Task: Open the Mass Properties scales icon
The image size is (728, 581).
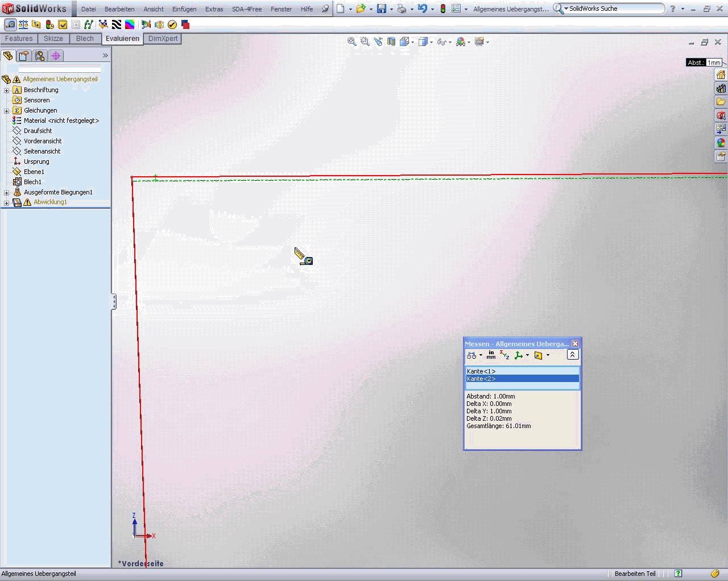Action: click(x=23, y=24)
